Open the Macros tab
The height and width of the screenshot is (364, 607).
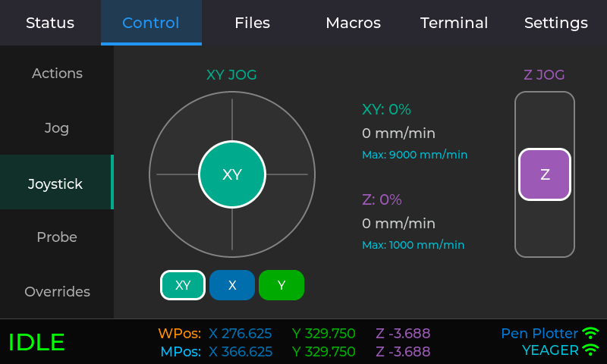[x=353, y=23]
